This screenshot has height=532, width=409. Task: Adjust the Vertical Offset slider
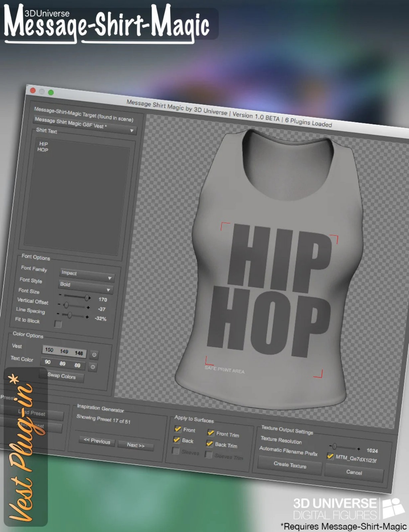click(73, 306)
